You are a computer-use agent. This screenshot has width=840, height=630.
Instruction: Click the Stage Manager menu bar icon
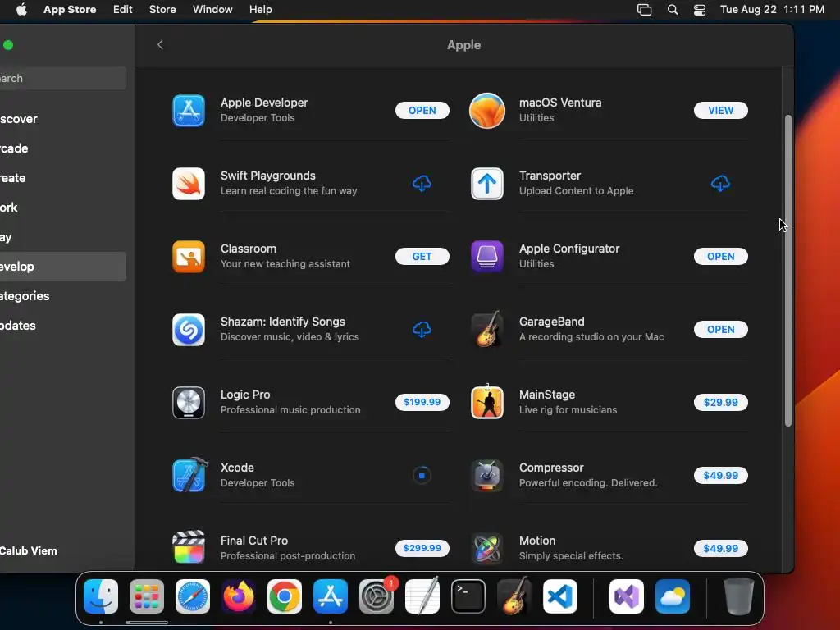pos(645,9)
